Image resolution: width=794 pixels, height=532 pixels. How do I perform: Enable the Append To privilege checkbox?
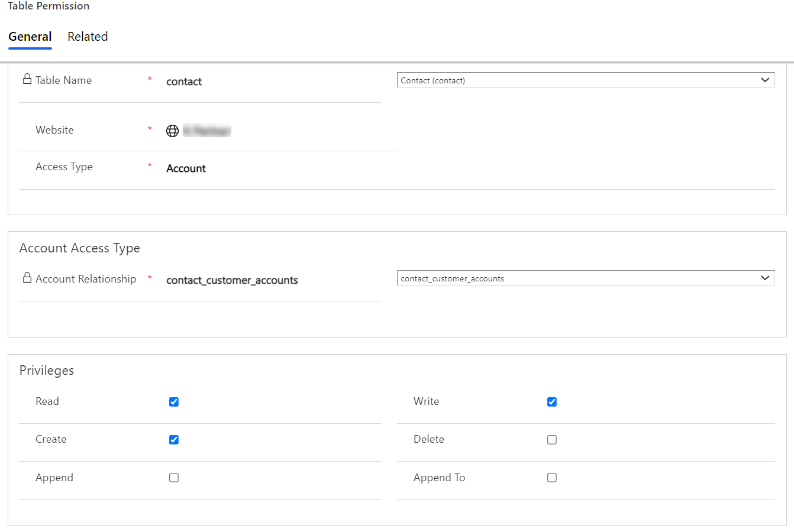(x=552, y=478)
